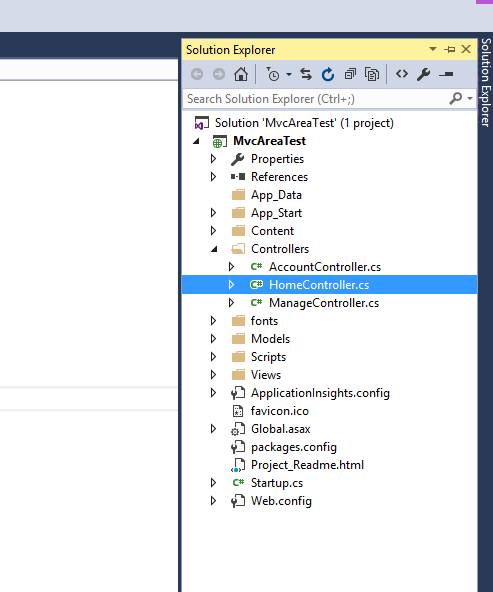493x592 pixels.
Task: Toggle the Auto Hide pin icon
Action: point(450,49)
